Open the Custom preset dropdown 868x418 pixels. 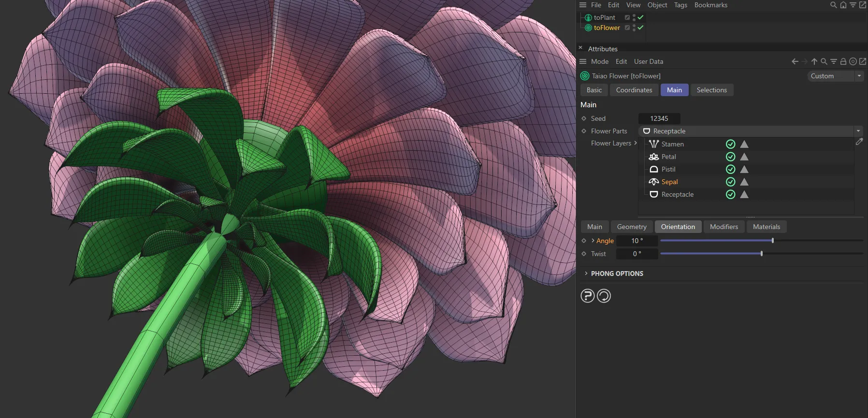(836, 76)
